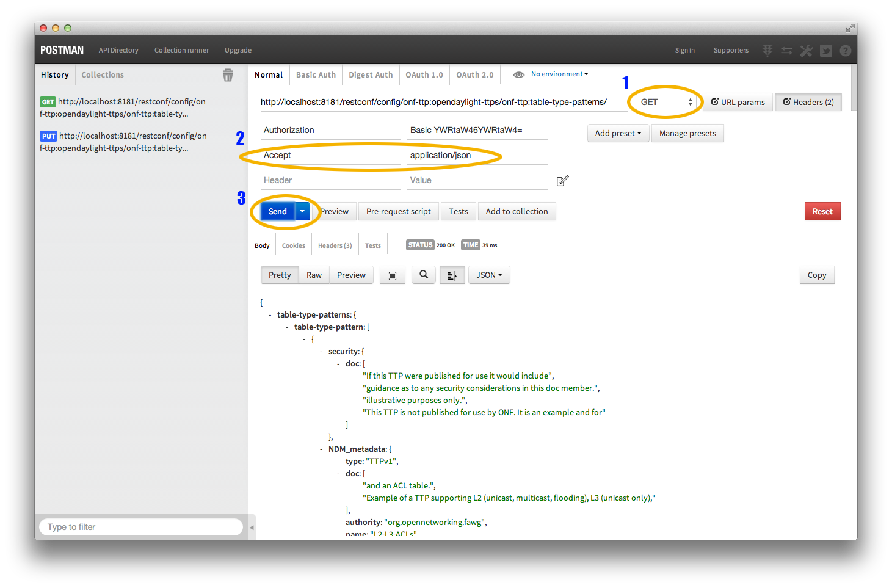Switch to the Collections tab
892x588 pixels.
point(103,74)
